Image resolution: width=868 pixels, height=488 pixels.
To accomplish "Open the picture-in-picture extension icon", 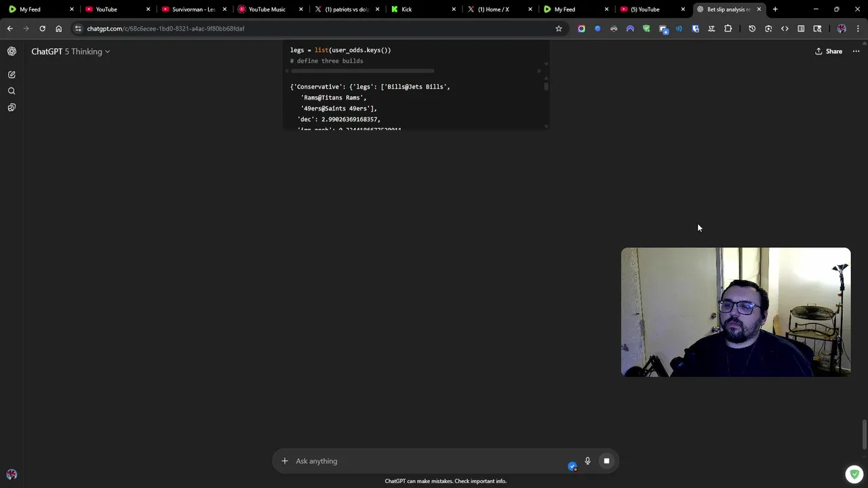I will [x=663, y=29].
